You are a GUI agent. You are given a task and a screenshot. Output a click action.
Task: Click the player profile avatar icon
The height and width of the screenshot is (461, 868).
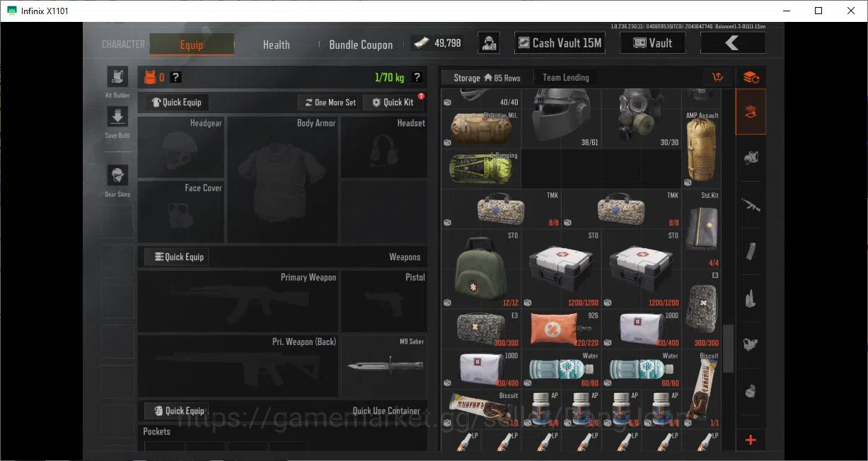click(490, 43)
